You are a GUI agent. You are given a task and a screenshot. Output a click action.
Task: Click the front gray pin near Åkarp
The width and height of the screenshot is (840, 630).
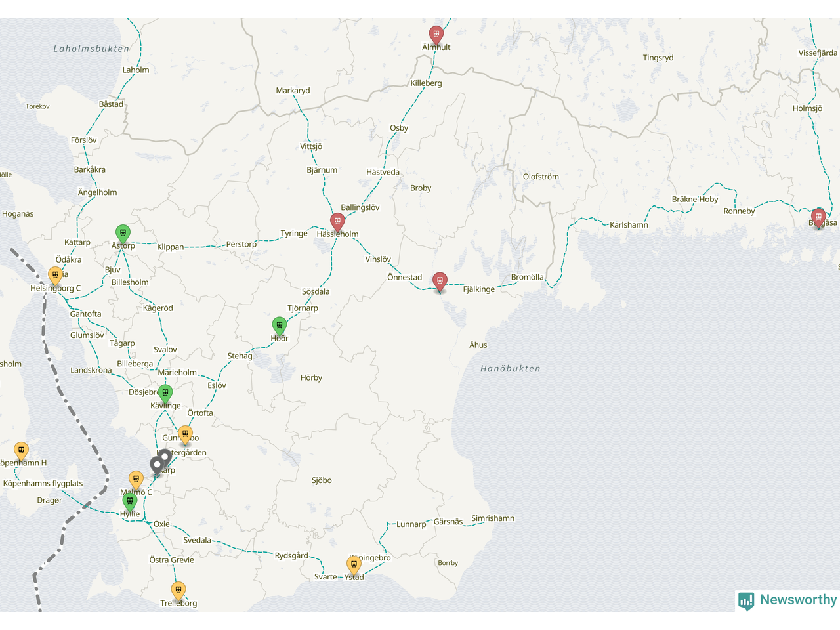(157, 466)
